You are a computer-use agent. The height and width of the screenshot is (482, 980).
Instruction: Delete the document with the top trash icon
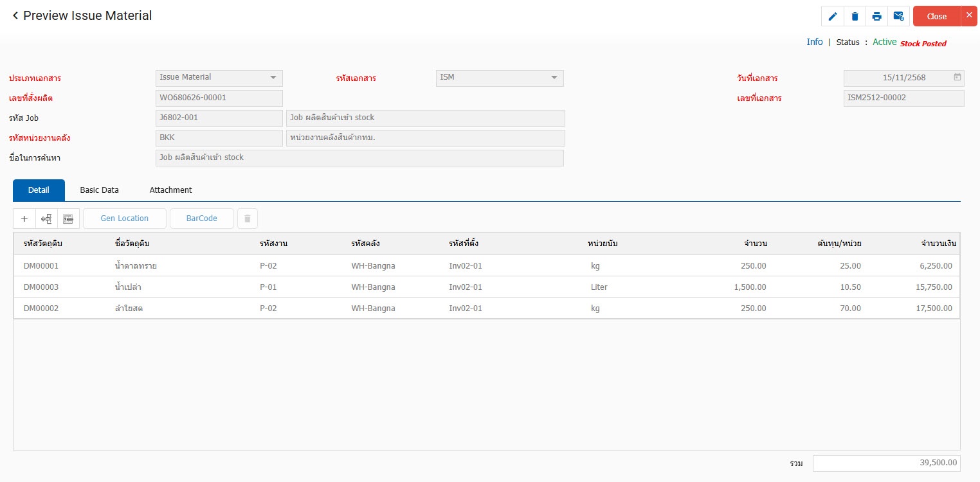click(x=855, y=17)
